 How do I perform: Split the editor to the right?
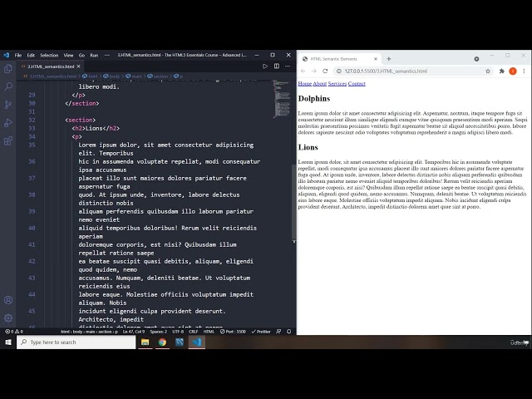click(277, 66)
